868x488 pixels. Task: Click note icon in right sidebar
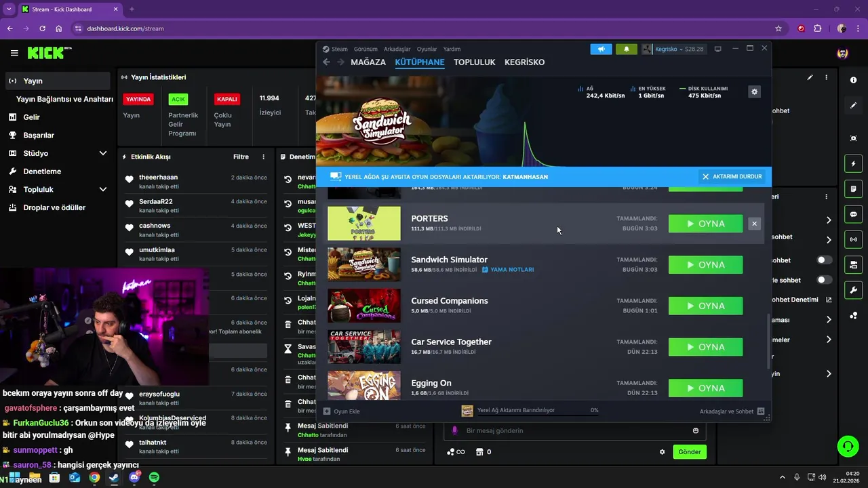(x=853, y=189)
